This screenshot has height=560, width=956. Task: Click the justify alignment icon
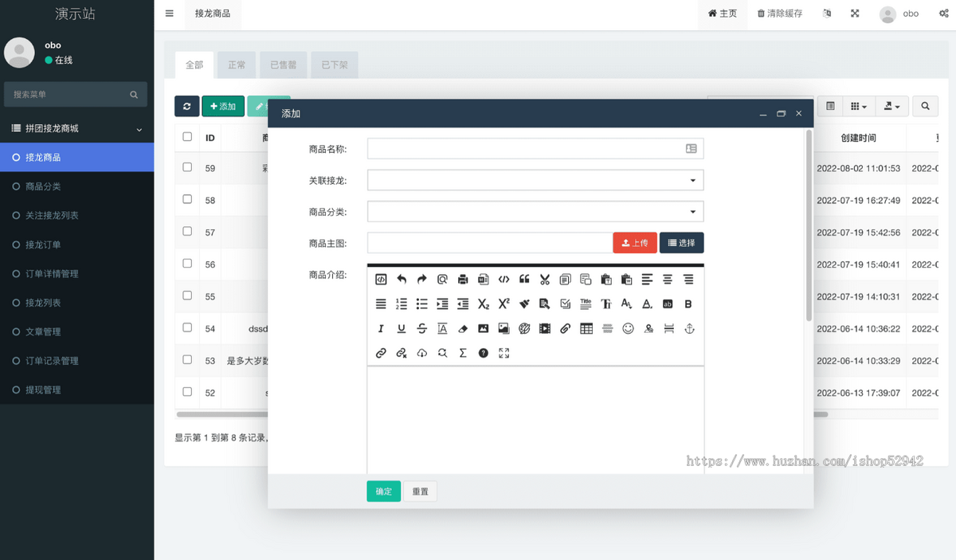click(x=381, y=304)
